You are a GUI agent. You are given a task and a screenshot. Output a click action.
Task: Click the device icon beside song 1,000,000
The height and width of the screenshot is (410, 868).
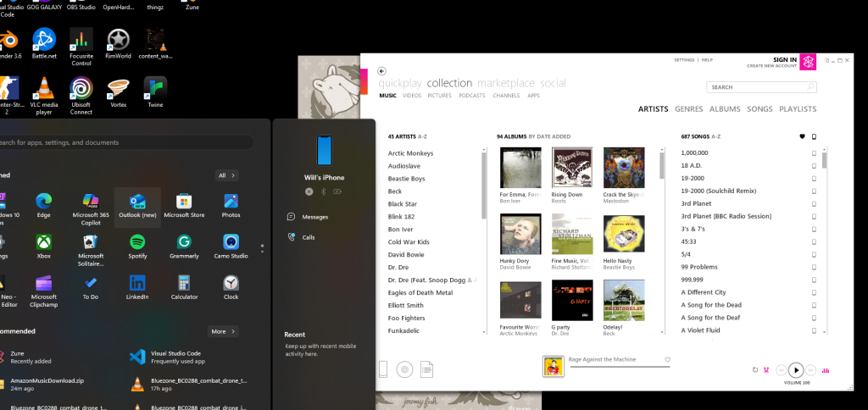(815, 153)
